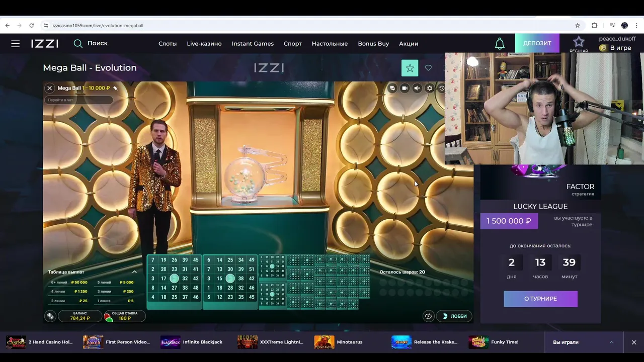Click the LUCKY LEAGUE tournament title
This screenshot has width=644, height=362.
[540, 206]
